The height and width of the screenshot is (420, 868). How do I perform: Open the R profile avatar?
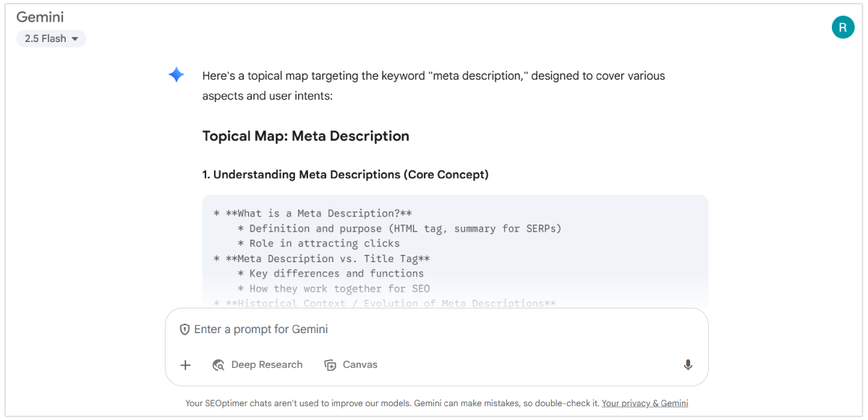click(x=843, y=27)
